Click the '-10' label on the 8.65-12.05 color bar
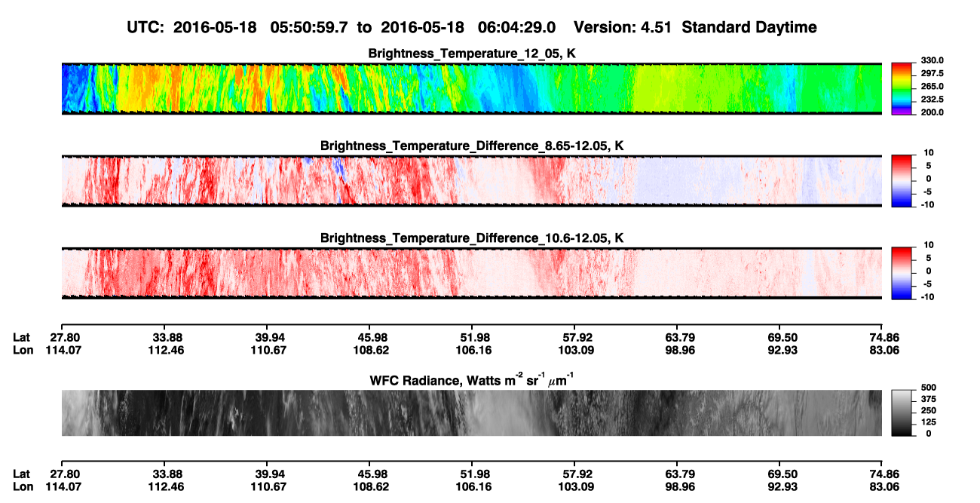 point(927,204)
